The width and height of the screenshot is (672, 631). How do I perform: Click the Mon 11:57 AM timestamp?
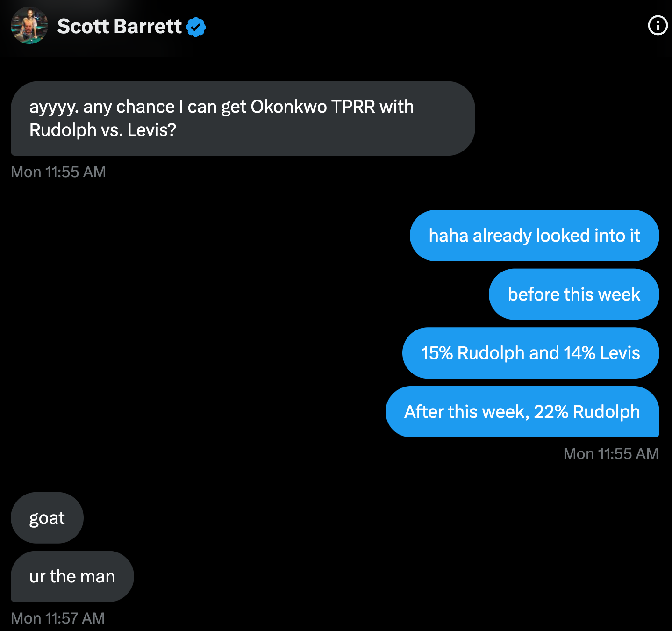pyautogui.click(x=58, y=618)
